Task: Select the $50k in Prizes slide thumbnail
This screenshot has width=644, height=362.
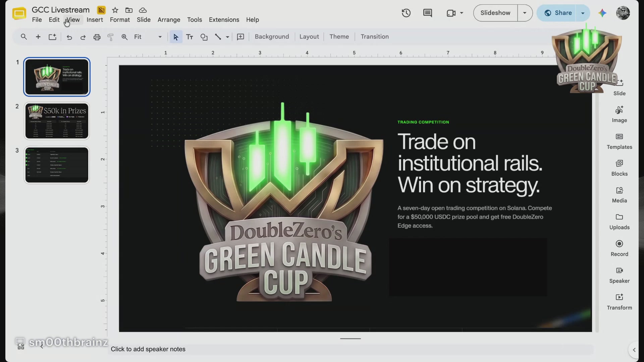Action: [57, 121]
